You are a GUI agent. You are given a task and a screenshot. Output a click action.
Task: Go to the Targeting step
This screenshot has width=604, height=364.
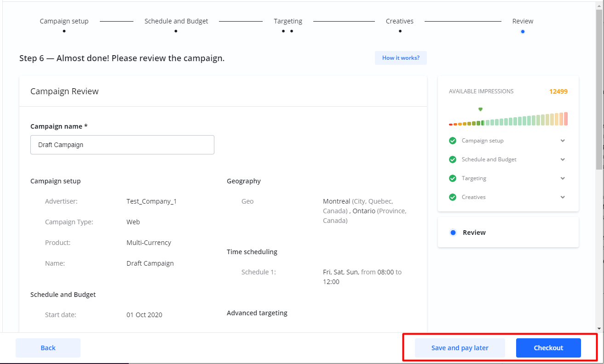(x=288, y=21)
